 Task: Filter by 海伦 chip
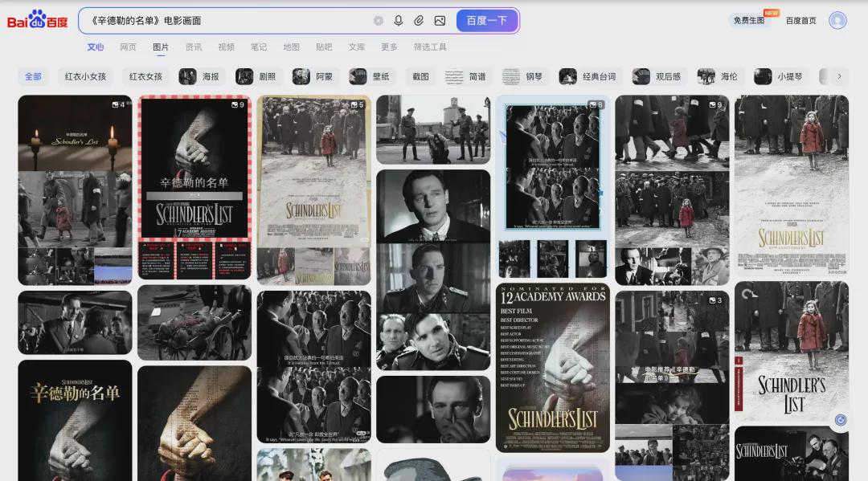(719, 76)
